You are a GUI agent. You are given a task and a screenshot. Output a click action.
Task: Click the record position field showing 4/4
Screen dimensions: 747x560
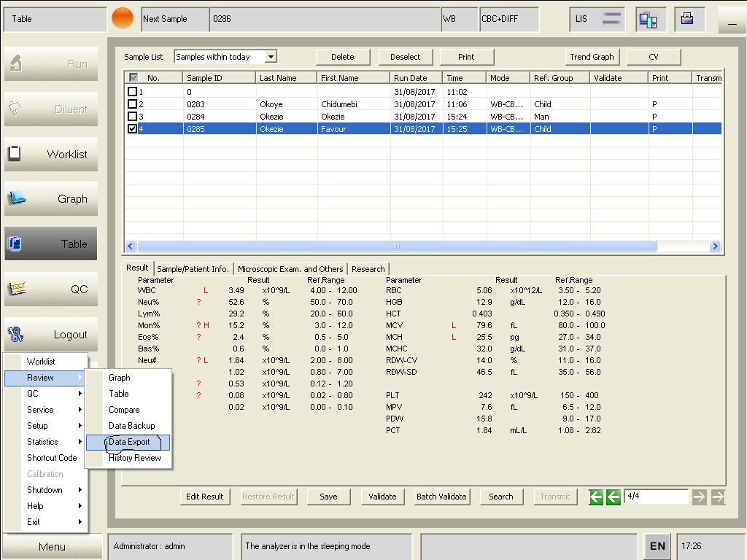tap(656, 496)
